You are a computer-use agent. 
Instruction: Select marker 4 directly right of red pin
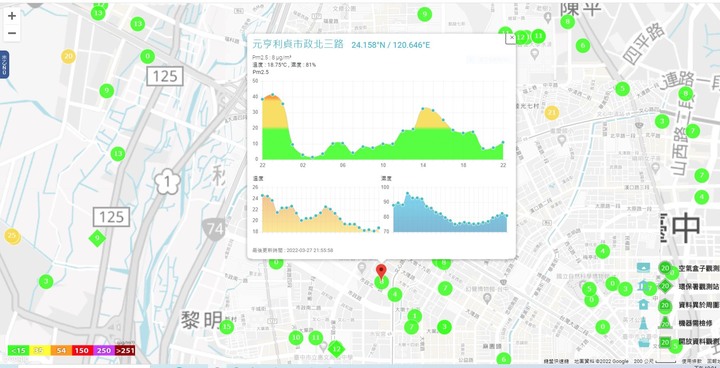[394, 294]
